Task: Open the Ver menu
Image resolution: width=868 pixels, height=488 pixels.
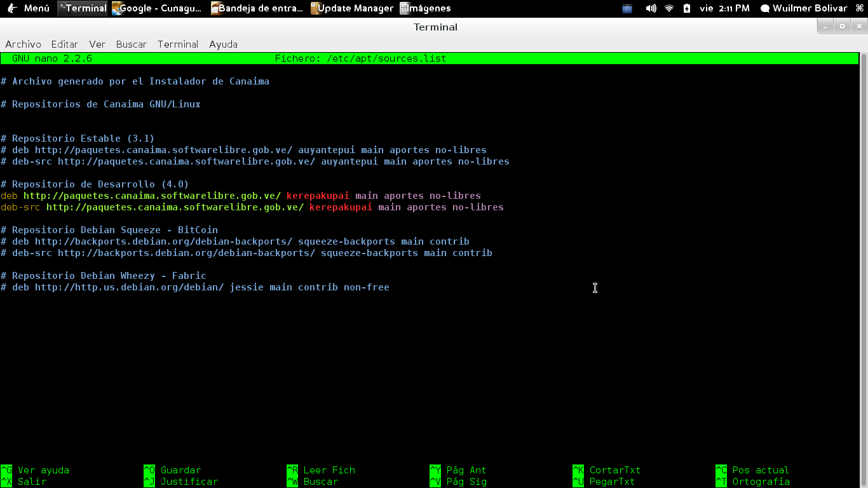Action: tap(97, 44)
